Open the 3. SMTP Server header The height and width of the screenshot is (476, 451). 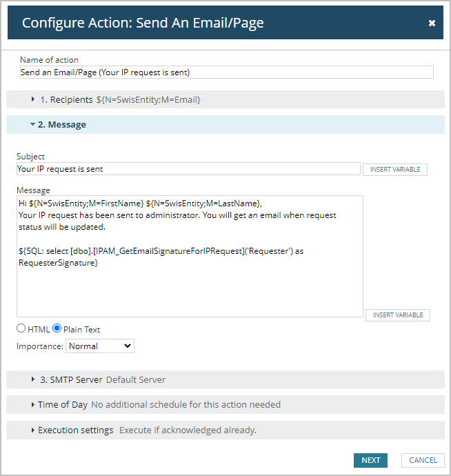[x=71, y=379]
